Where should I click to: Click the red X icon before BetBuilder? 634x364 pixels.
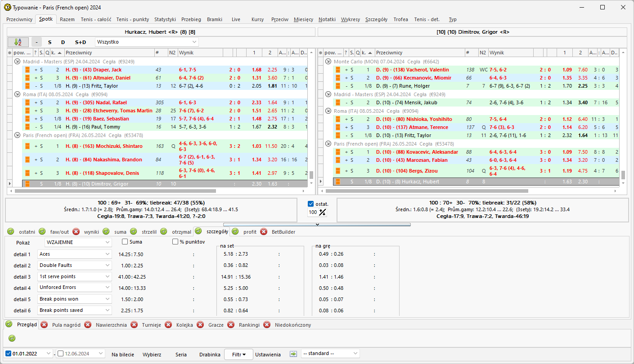(x=265, y=232)
